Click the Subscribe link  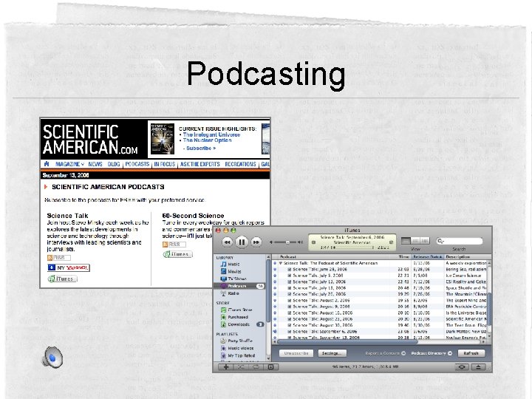click(201, 149)
